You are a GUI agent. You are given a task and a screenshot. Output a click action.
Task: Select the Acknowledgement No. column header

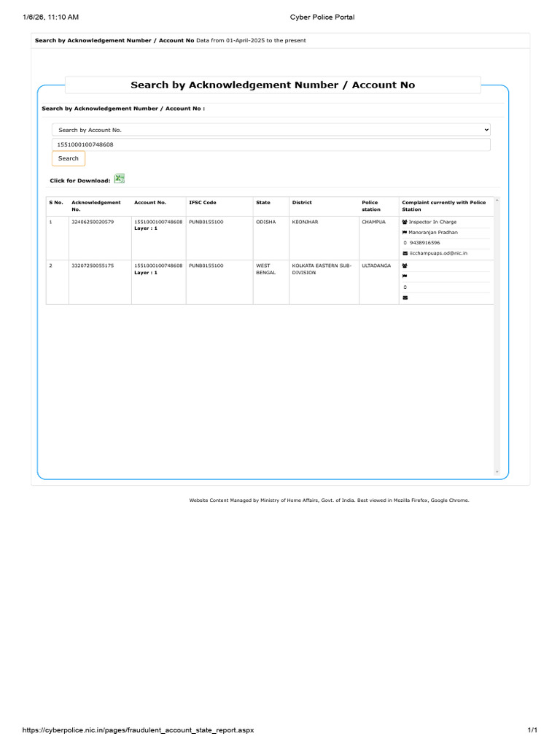click(96, 206)
